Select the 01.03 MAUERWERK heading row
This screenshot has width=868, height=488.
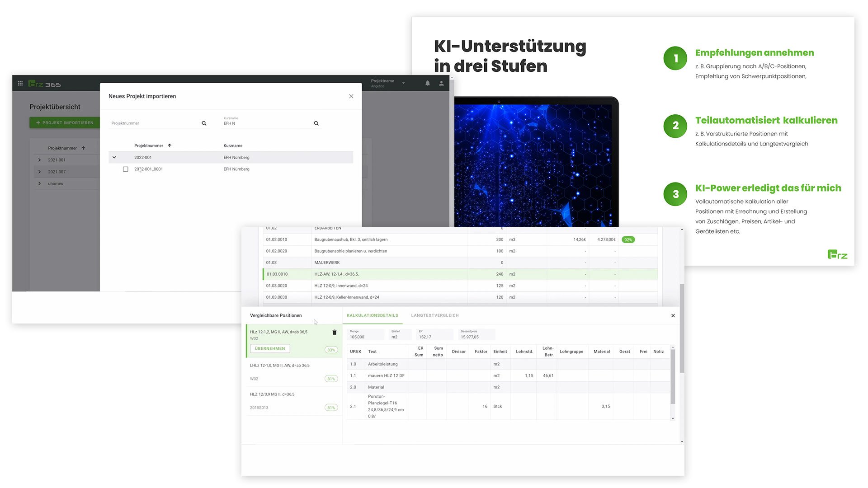pyautogui.click(x=460, y=263)
